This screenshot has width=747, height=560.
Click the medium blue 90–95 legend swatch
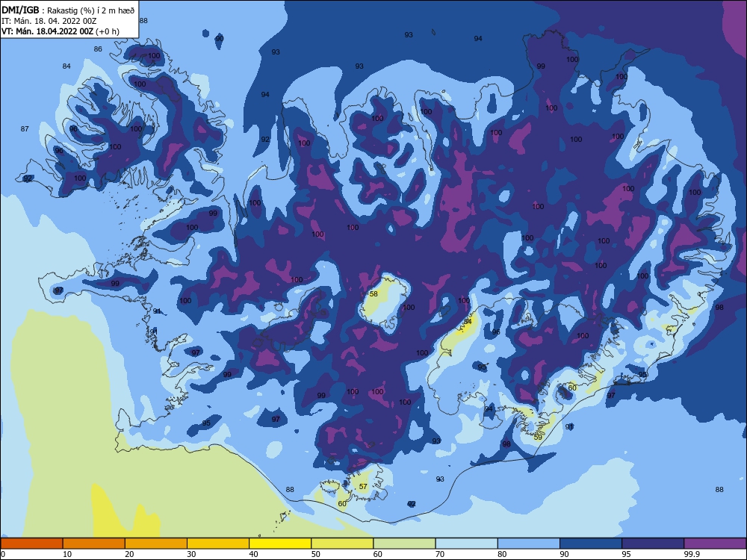[x=591, y=544]
